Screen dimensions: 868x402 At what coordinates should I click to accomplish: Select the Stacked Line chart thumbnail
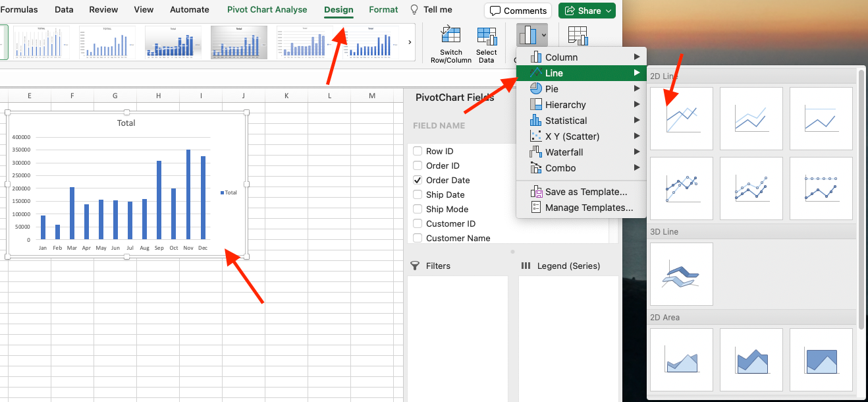pyautogui.click(x=751, y=119)
